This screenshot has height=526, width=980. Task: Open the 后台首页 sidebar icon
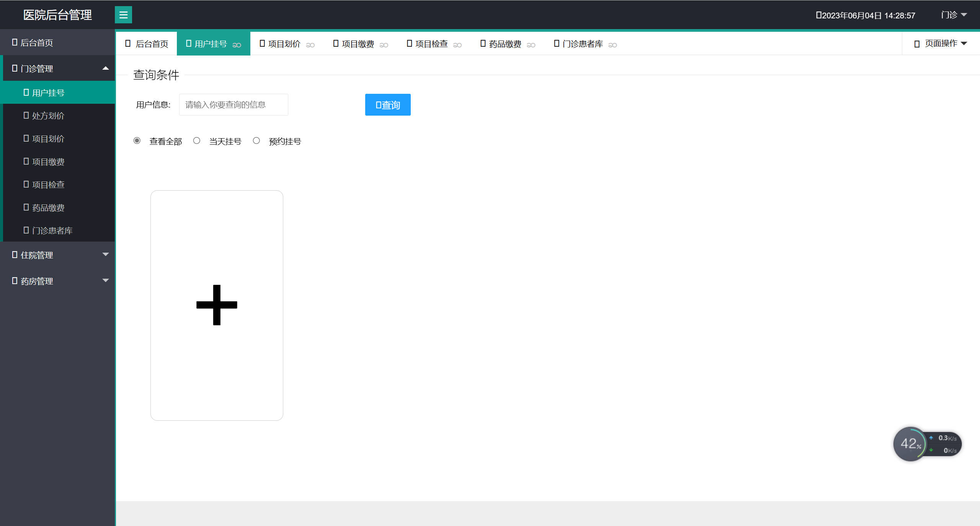pyautogui.click(x=36, y=42)
